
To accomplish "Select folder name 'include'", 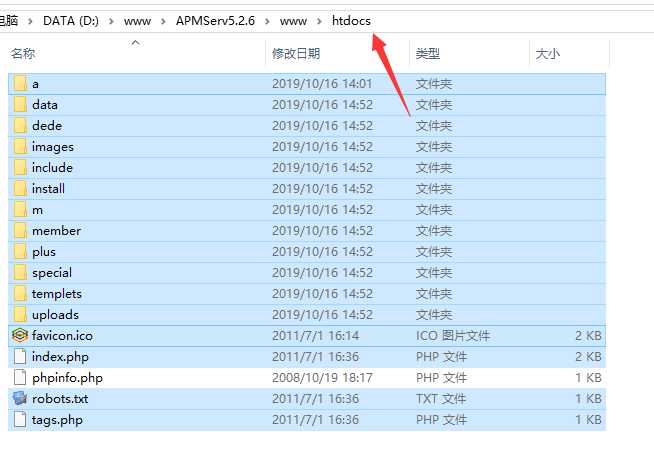I will point(52,168).
